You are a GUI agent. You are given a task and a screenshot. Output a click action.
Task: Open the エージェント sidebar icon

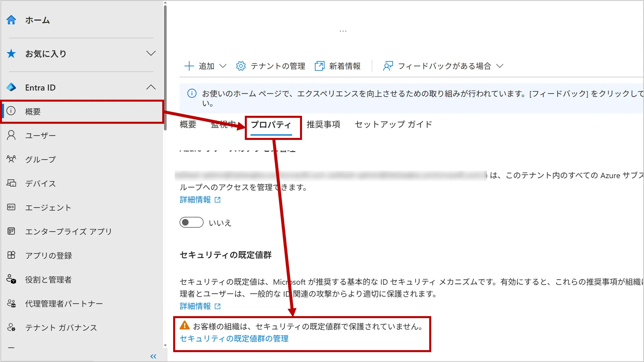point(11,207)
